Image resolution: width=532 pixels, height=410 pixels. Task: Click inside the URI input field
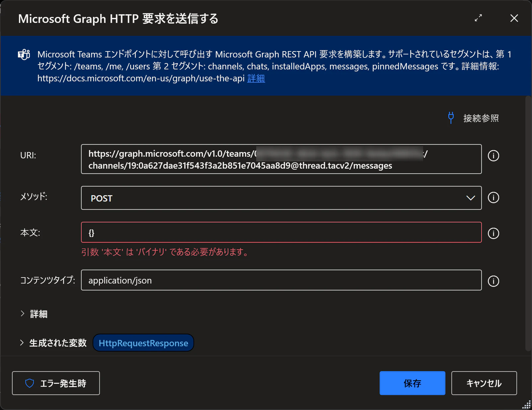pos(281,159)
